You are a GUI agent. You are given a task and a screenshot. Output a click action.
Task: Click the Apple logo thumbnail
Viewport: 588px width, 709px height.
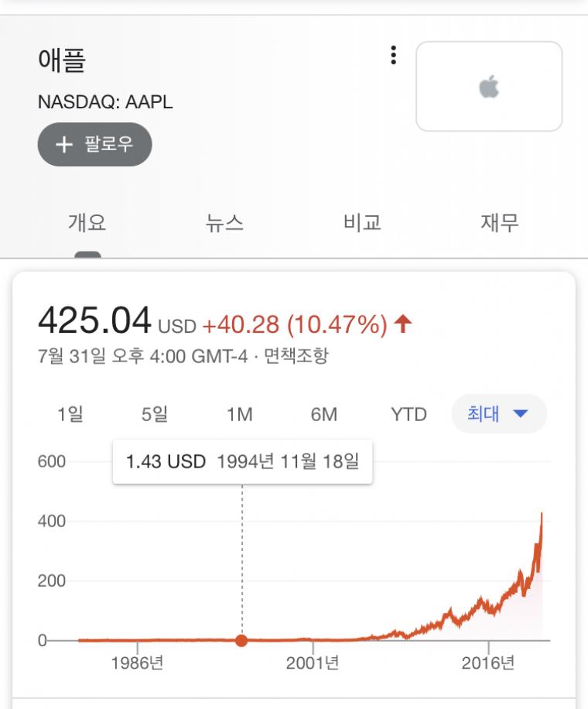coord(489,87)
